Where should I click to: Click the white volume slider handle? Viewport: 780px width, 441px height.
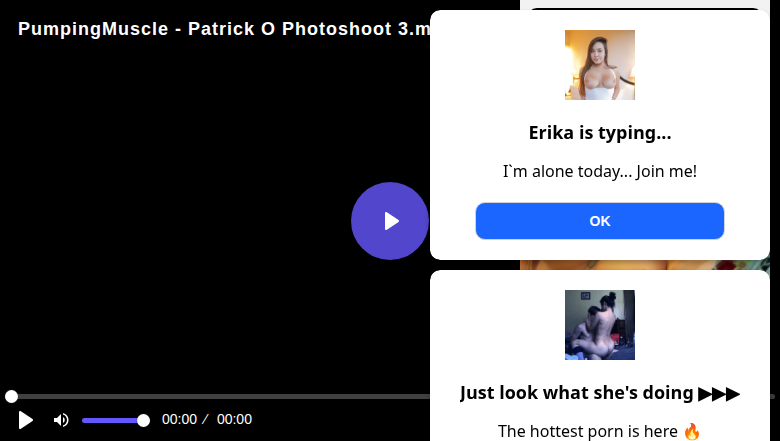pos(143,420)
